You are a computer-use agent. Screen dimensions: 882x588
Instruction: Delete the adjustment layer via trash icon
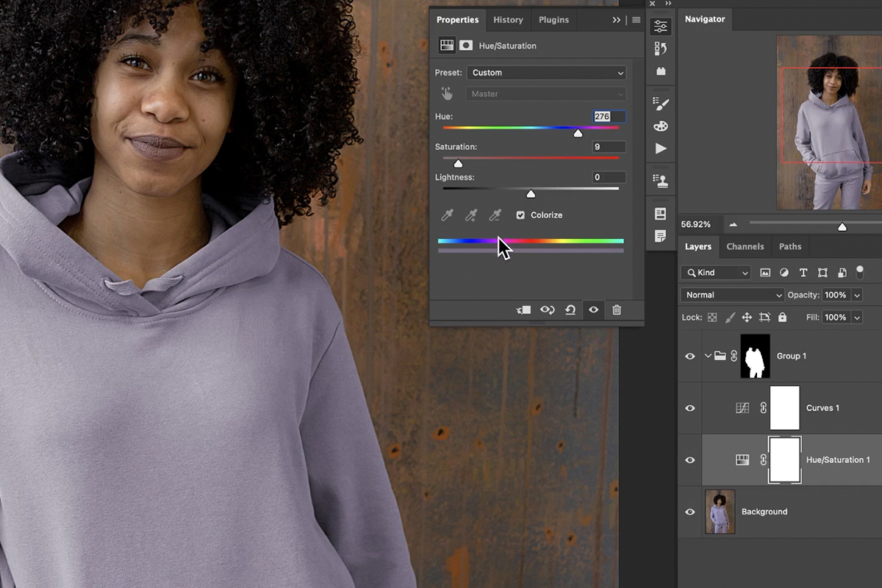pyautogui.click(x=617, y=309)
